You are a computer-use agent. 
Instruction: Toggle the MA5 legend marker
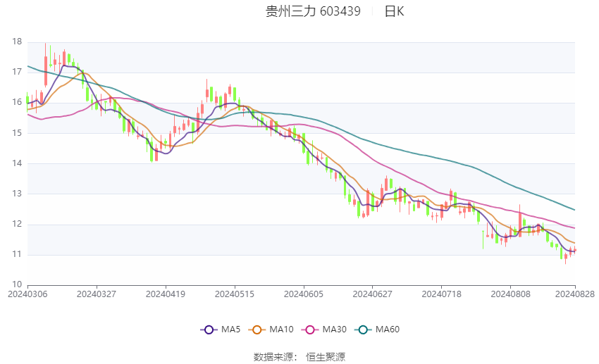coord(209,330)
